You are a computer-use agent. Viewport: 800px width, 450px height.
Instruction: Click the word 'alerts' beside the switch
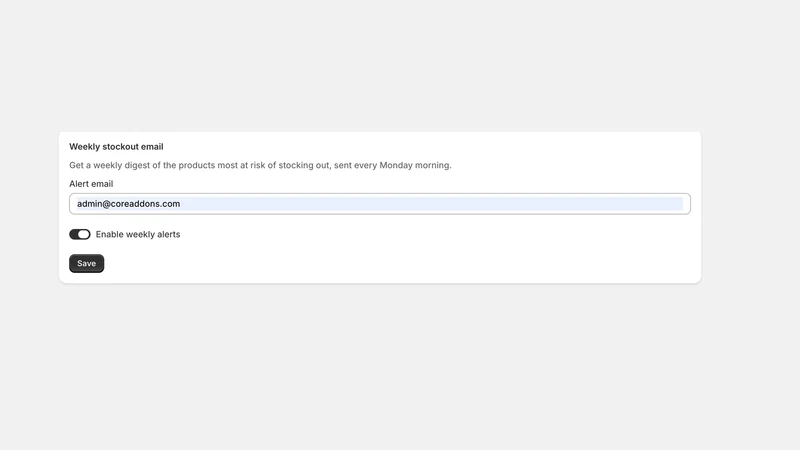pos(168,234)
